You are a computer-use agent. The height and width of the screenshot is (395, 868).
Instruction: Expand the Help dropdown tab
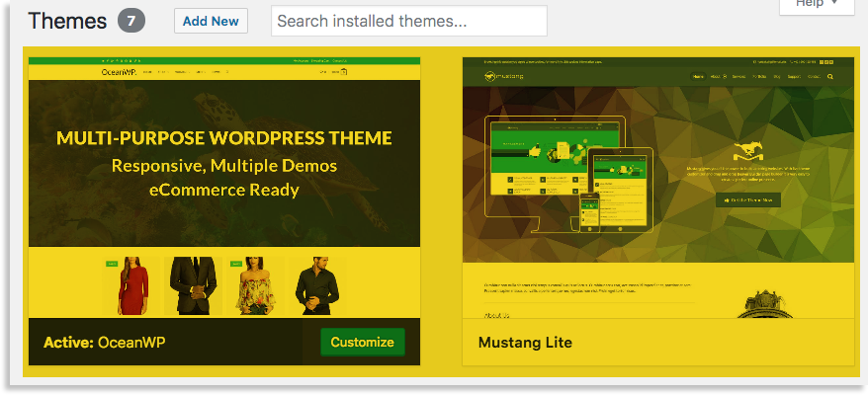coord(817,6)
